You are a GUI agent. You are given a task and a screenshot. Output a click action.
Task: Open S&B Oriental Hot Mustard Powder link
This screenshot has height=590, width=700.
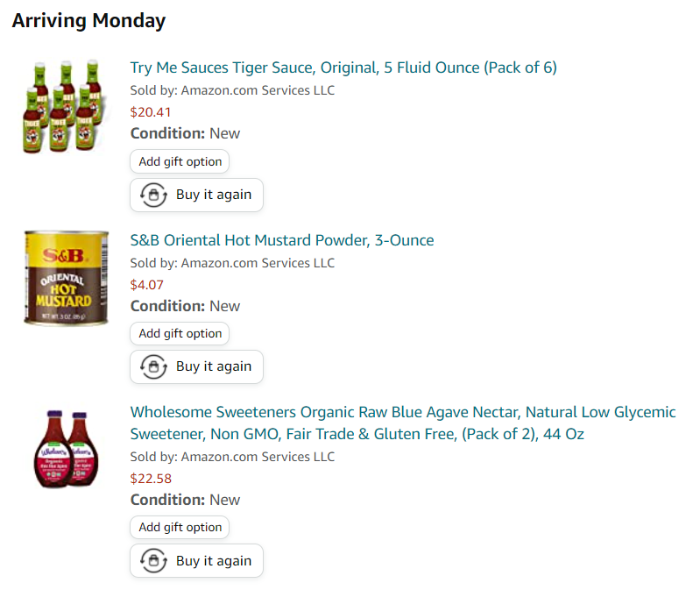[x=282, y=240]
